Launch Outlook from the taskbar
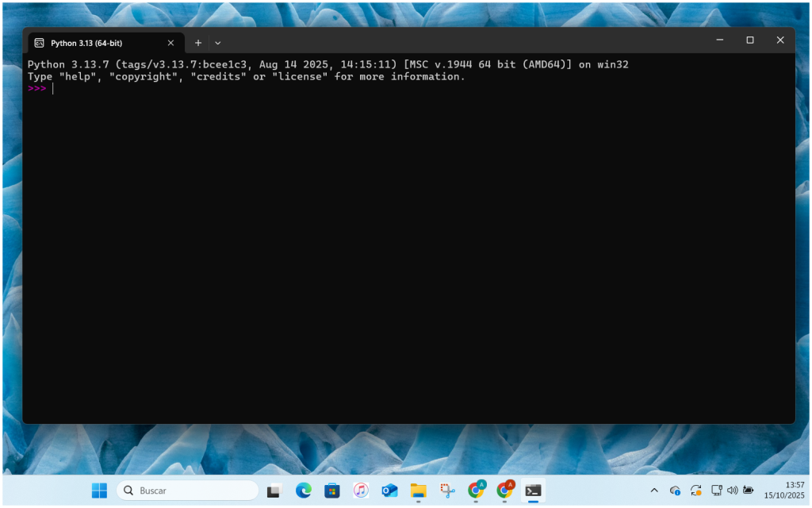This screenshot has width=812, height=508. [389, 491]
